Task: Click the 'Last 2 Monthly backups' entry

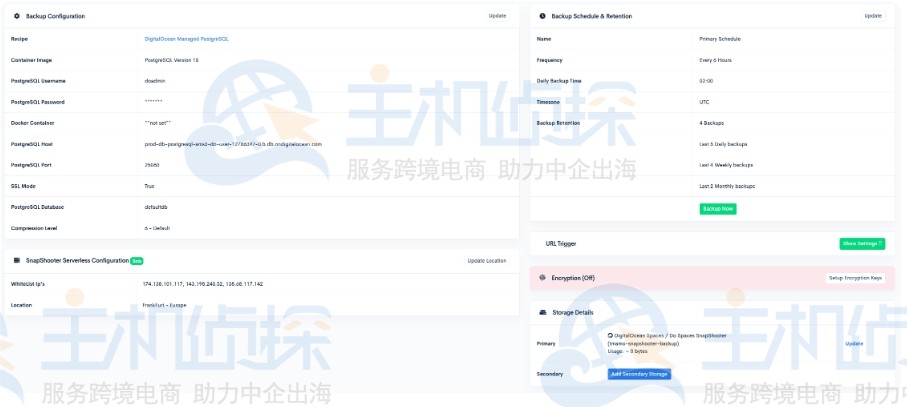Action: 727,186
